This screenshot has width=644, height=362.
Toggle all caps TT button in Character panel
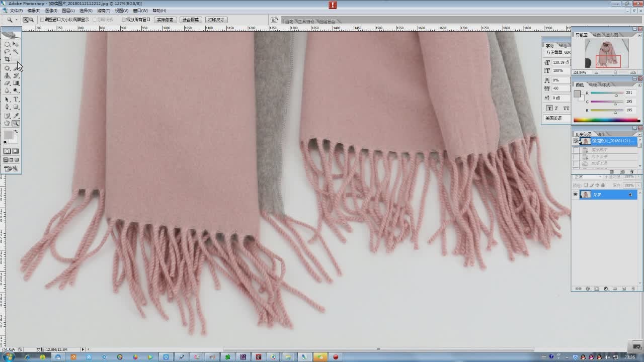click(x=566, y=108)
